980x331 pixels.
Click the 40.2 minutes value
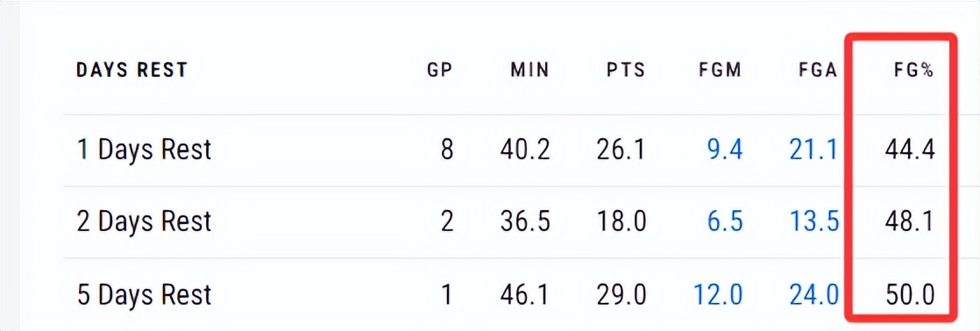point(526,151)
